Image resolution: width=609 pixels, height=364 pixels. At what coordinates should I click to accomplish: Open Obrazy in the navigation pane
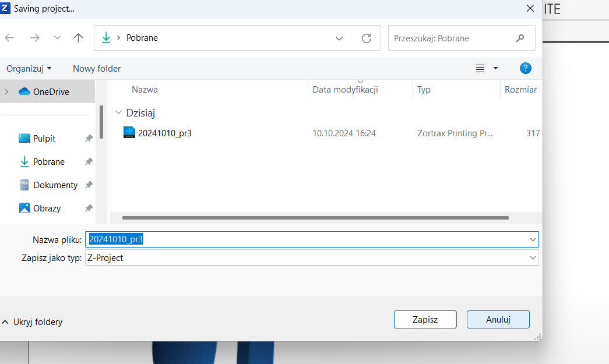pyautogui.click(x=47, y=208)
